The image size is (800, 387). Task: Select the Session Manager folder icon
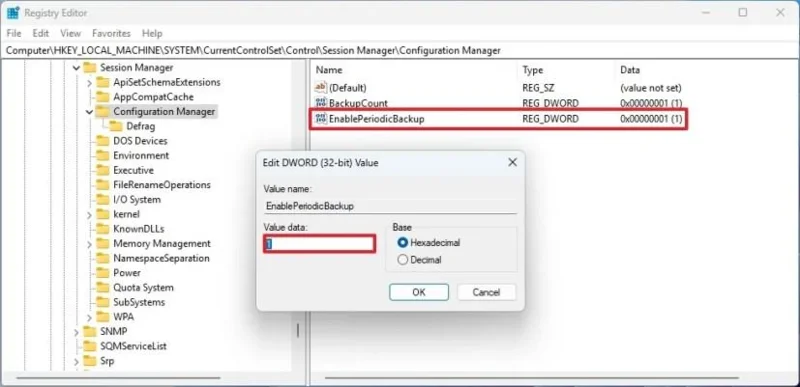tap(90, 68)
